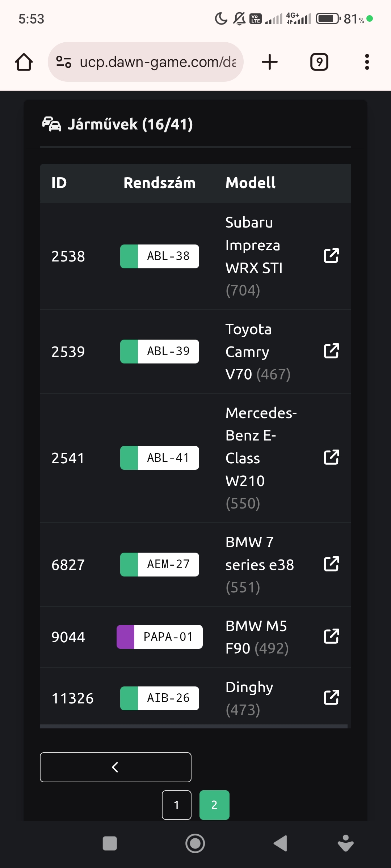This screenshot has height=868, width=391.
Task: Go to previous page arrow button
Action: click(x=115, y=767)
